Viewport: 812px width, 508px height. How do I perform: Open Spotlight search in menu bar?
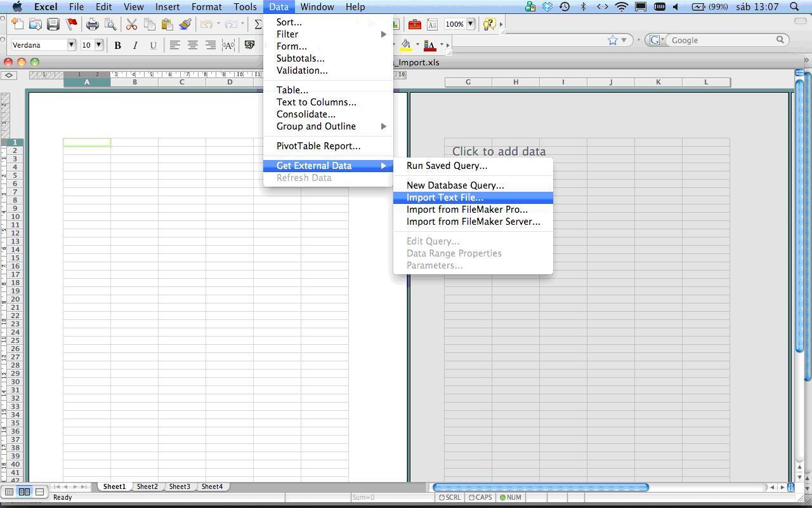(x=794, y=7)
